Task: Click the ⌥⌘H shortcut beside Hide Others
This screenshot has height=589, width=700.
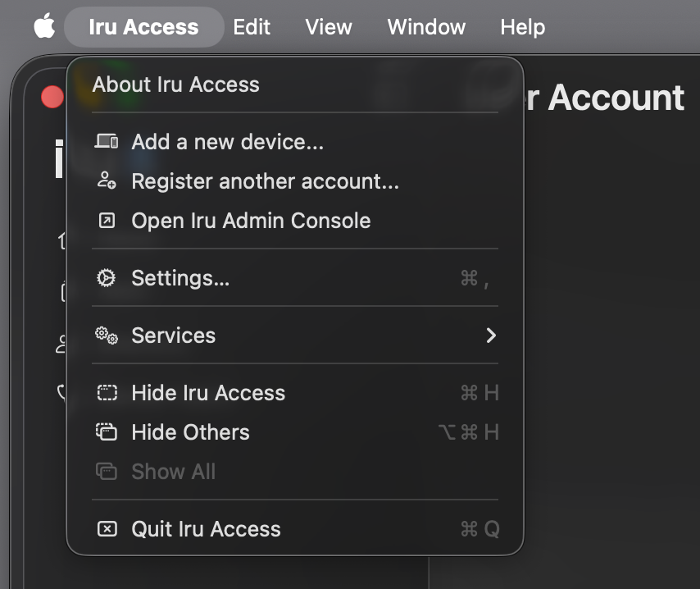Action: pyautogui.click(x=469, y=432)
